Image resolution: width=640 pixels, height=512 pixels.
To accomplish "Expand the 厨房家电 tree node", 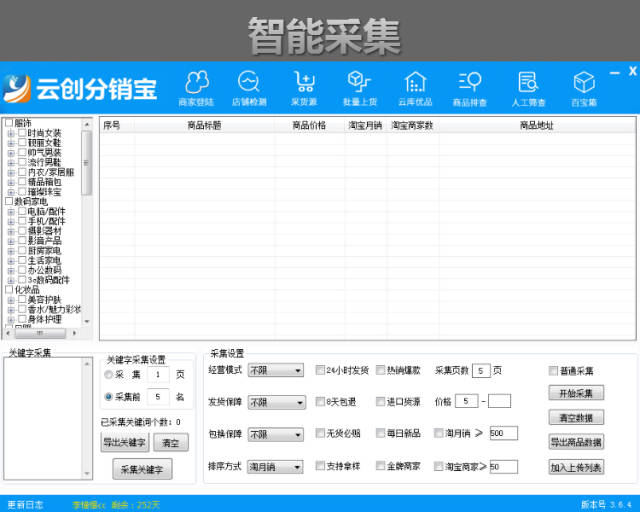I will (11, 251).
